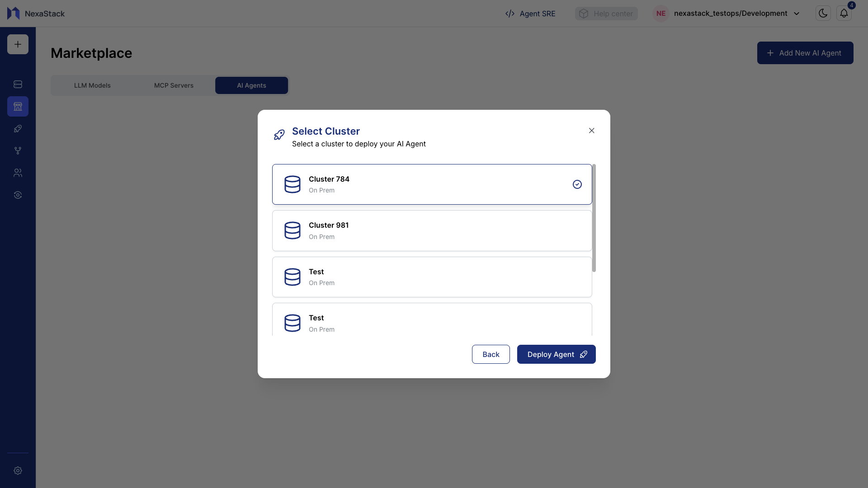Open the server stack sidebar icon
This screenshot has height=488, width=868.
(x=18, y=84)
